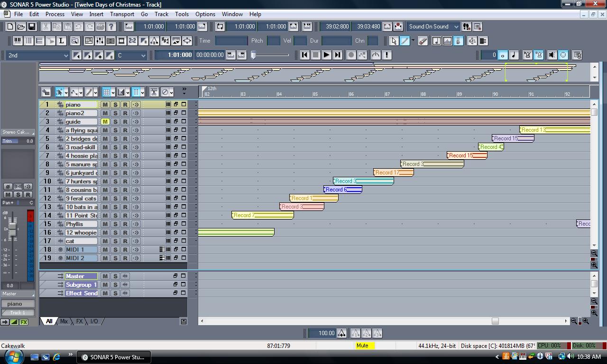Save the project using the floppy icon
The width and height of the screenshot is (607, 364).
(x=32, y=27)
